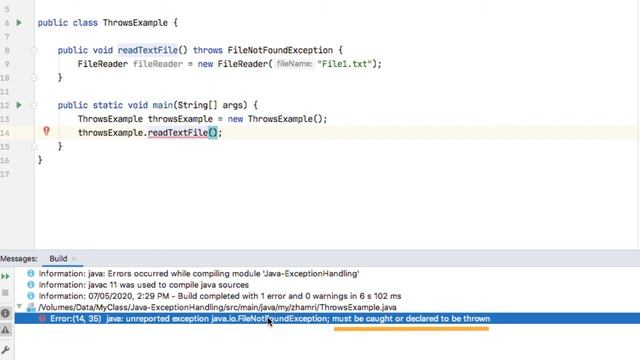Close the Build tab with its x
The height and width of the screenshot is (360, 640).
coord(74,259)
